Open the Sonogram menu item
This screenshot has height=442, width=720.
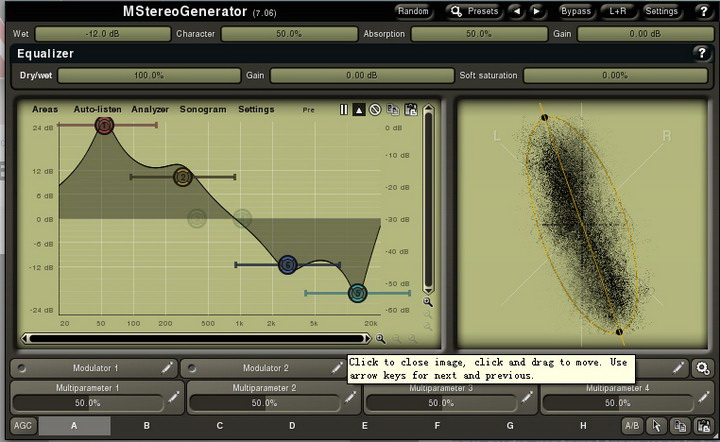(203, 109)
